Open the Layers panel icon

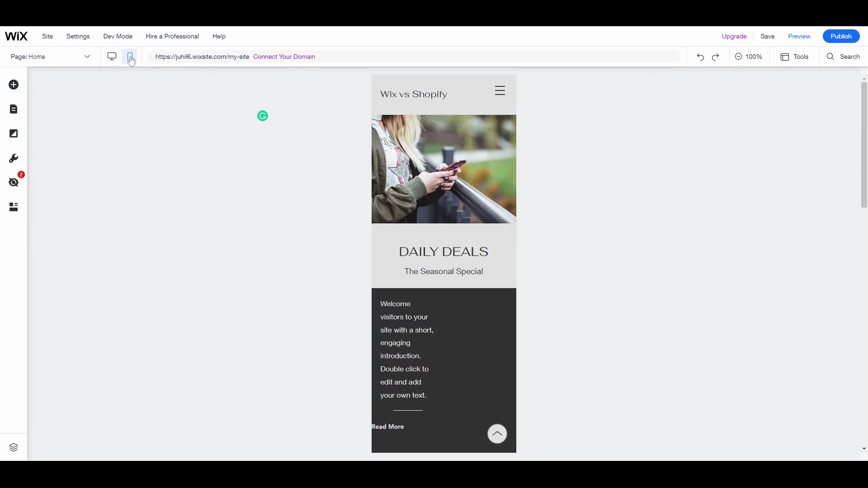pyautogui.click(x=14, y=447)
